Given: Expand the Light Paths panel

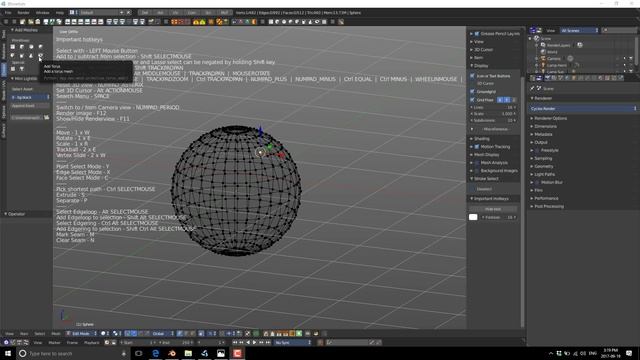Looking at the screenshot, I should [x=544, y=174].
